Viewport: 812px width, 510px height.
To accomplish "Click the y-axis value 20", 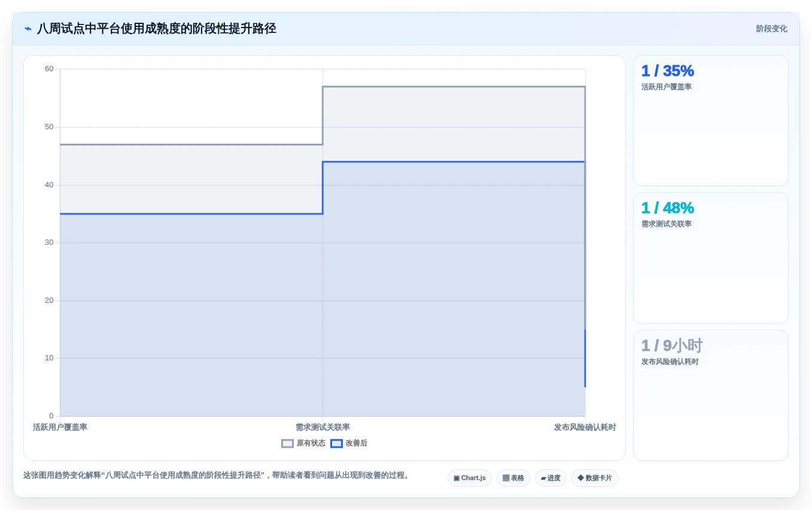I will (x=49, y=300).
